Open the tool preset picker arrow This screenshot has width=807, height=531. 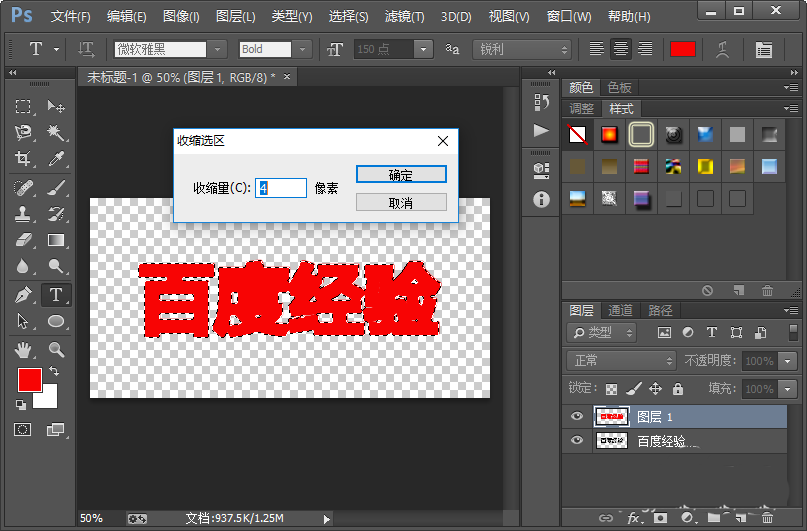pyautogui.click(x=56, y=49)
